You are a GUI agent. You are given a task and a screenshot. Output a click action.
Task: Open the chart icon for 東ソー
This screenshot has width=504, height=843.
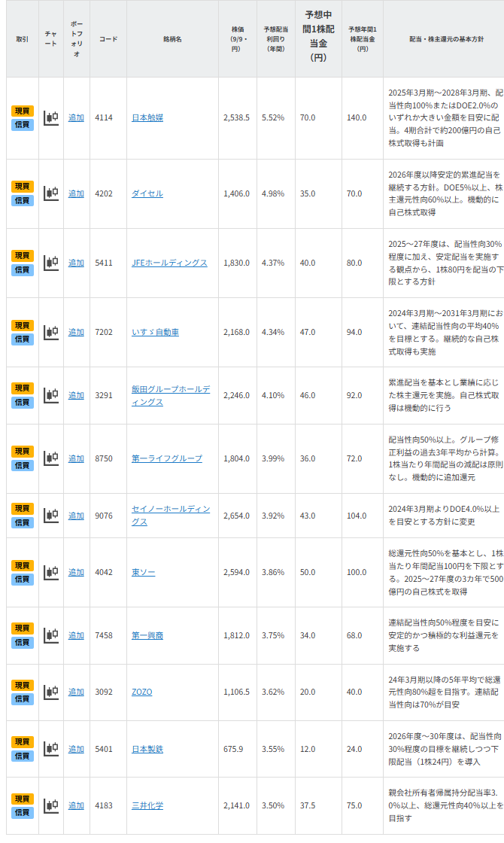51,572
